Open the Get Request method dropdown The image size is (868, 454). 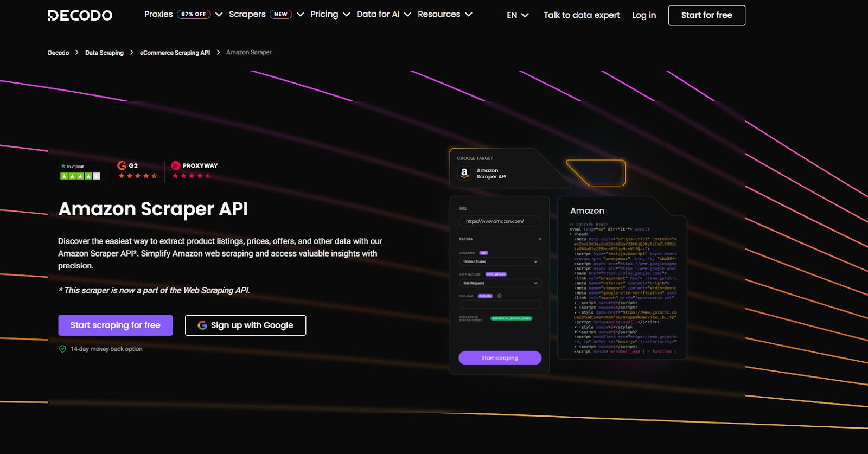pyautogui.click(x=500, y=283)
